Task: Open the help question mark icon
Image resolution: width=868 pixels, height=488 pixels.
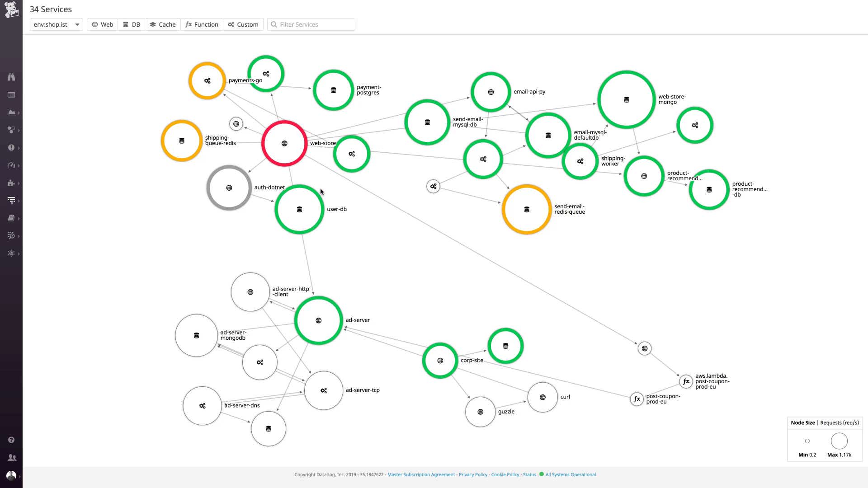Action: coord(11,440)
